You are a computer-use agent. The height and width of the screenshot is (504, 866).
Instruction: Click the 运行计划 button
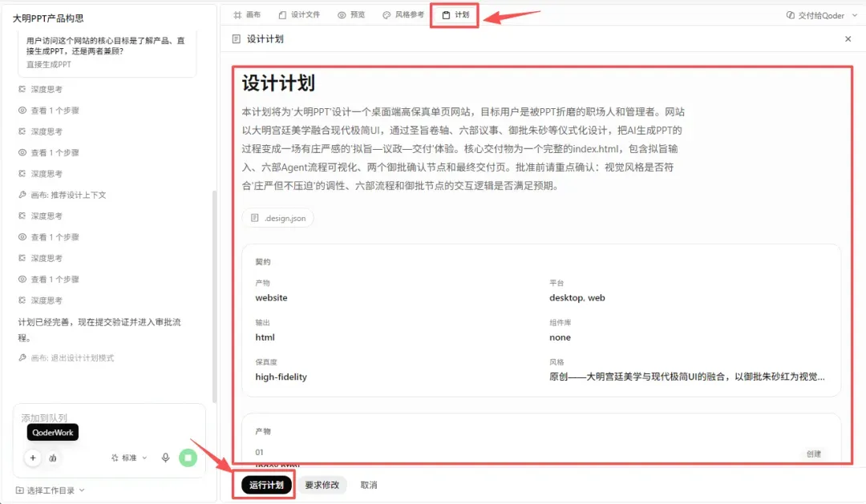point(266,485)
